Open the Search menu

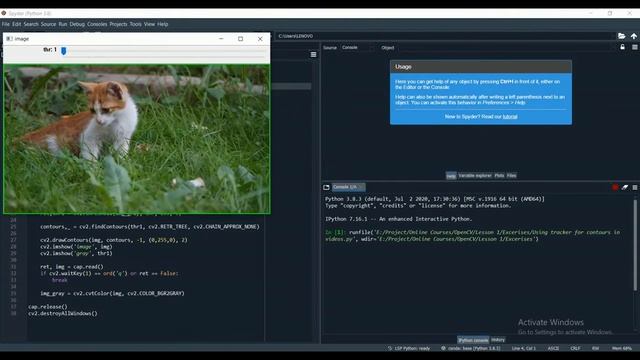[31, 24]
